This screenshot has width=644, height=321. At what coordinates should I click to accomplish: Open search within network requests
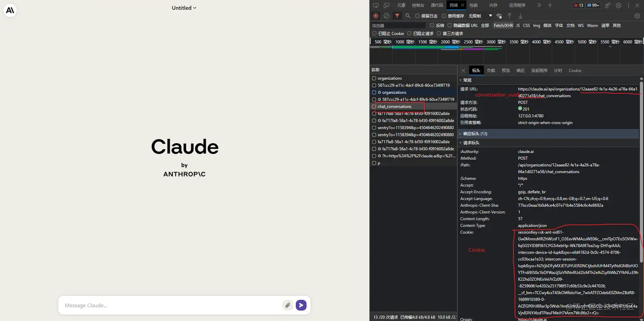407,16
